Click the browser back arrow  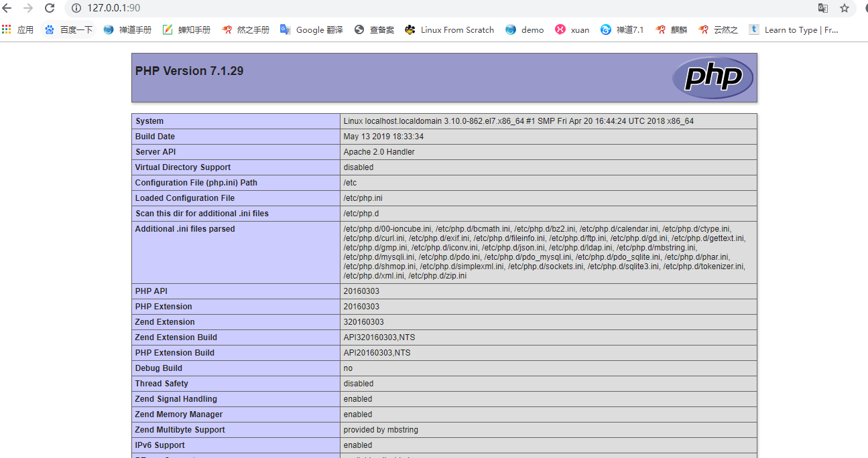click(7, 8)
